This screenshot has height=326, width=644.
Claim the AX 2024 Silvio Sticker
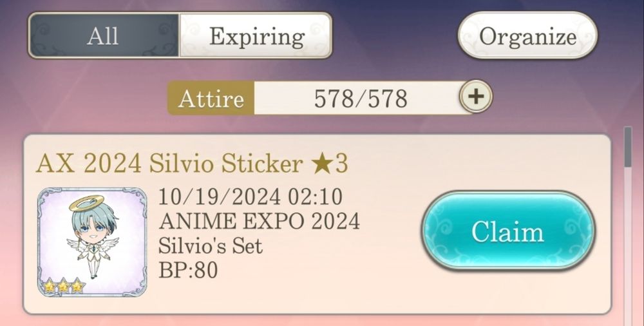click(x=508, y=231)
